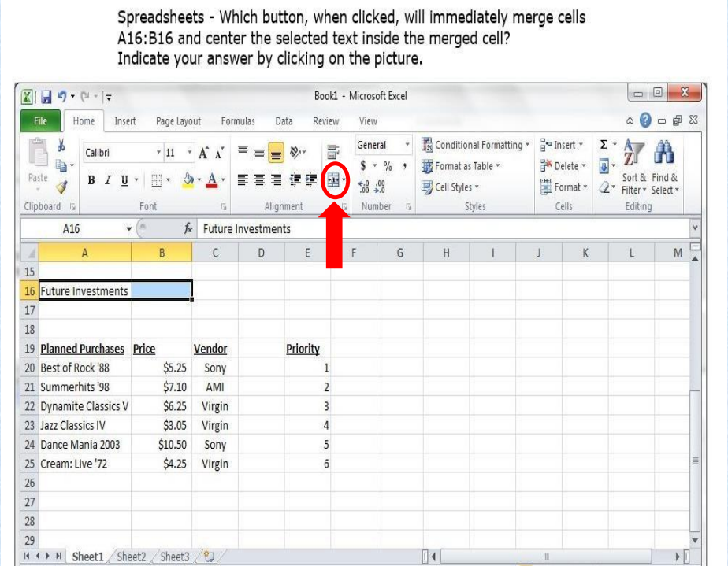Save the workbook using the floppy icon
Image resolution: width=728 pixels, height=566 pixels.
(x=46, y=97)
